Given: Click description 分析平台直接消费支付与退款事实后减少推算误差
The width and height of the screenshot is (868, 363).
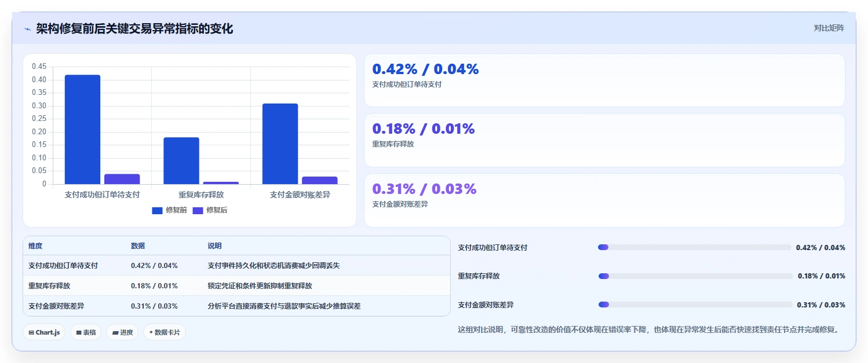Looking at the screenshot, I should click(x=284, y=306).
